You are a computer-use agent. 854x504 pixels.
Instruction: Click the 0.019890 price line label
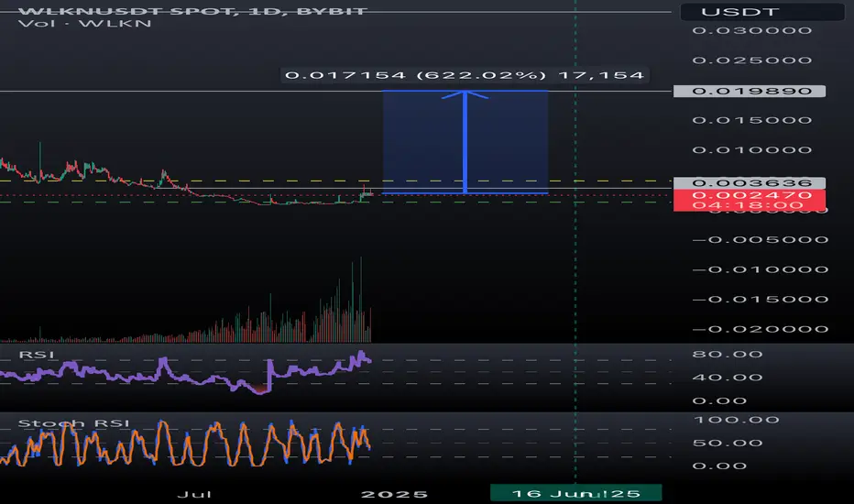[750, 91]
